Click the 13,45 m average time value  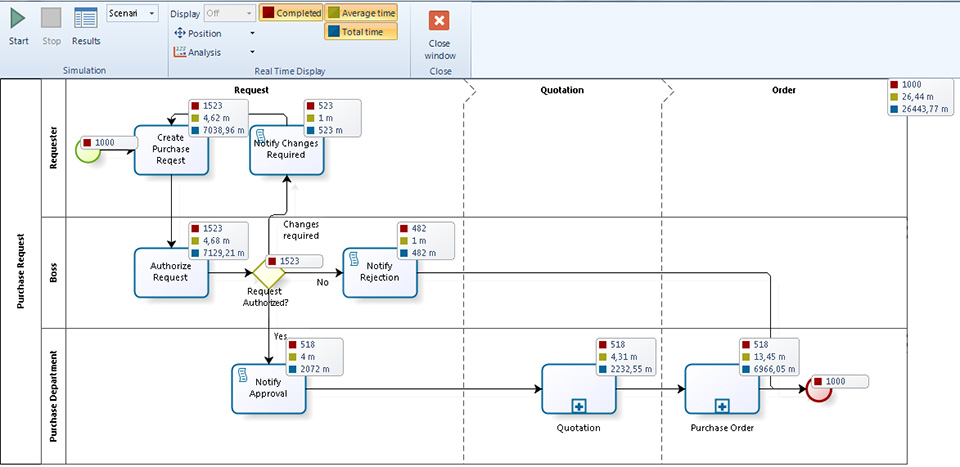(770, 357)
